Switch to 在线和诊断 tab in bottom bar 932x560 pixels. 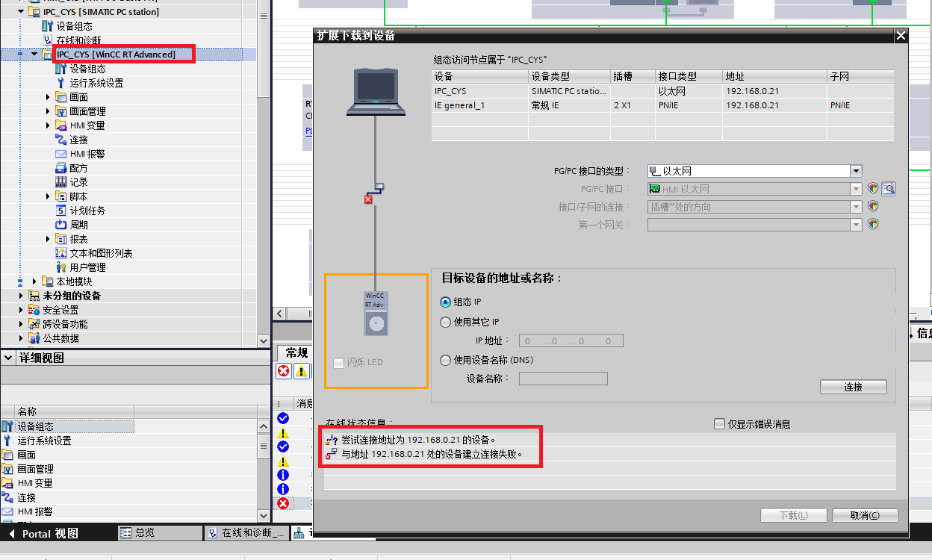tap(246, 533)
